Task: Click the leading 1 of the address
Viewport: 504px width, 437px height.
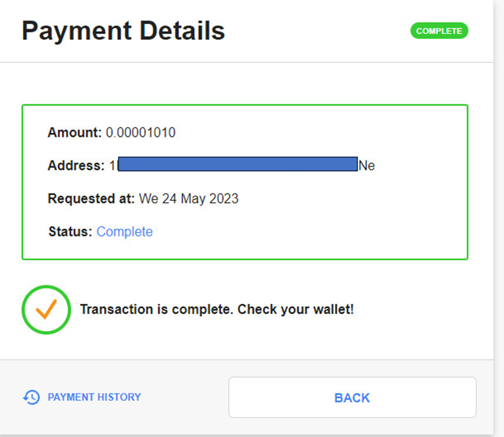Action: [x=112, y=166]
